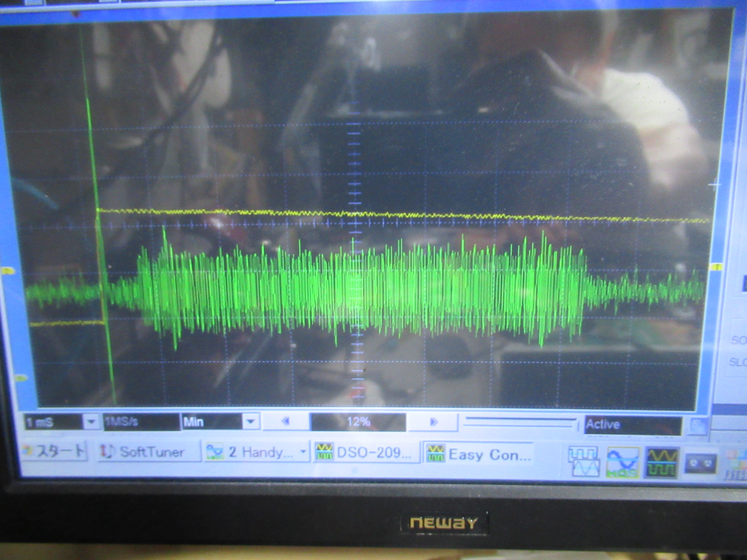Click the blue sine wave tray icon
Screen dimensions: 747x560
click(x=623, y=462)
